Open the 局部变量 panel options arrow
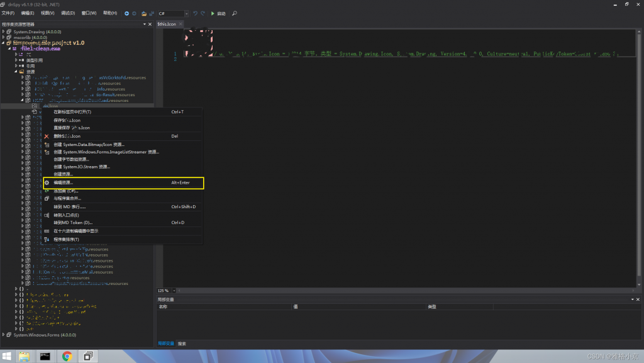Image resolution: width=644 pixels, height=363 pixels. 633,299
